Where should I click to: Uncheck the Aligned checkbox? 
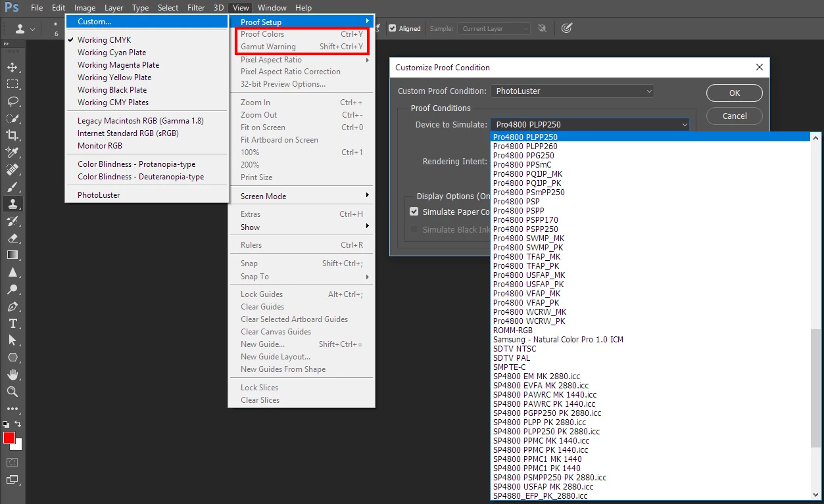[393, 28]
